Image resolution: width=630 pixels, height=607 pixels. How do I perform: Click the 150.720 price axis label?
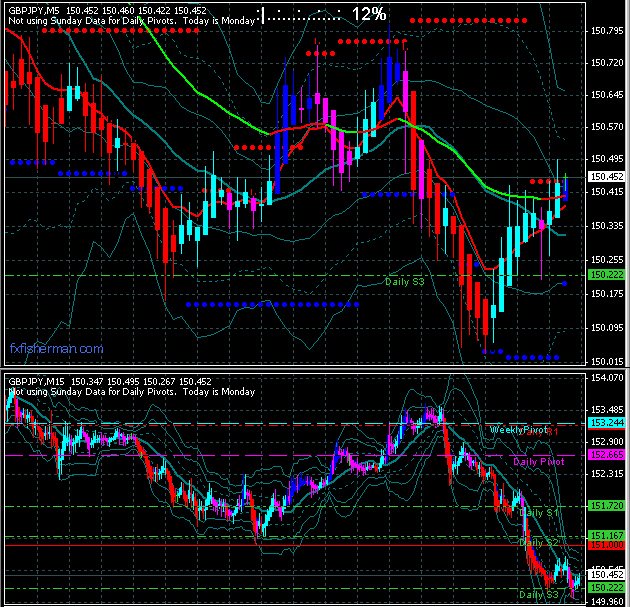[x=607, y=63]
